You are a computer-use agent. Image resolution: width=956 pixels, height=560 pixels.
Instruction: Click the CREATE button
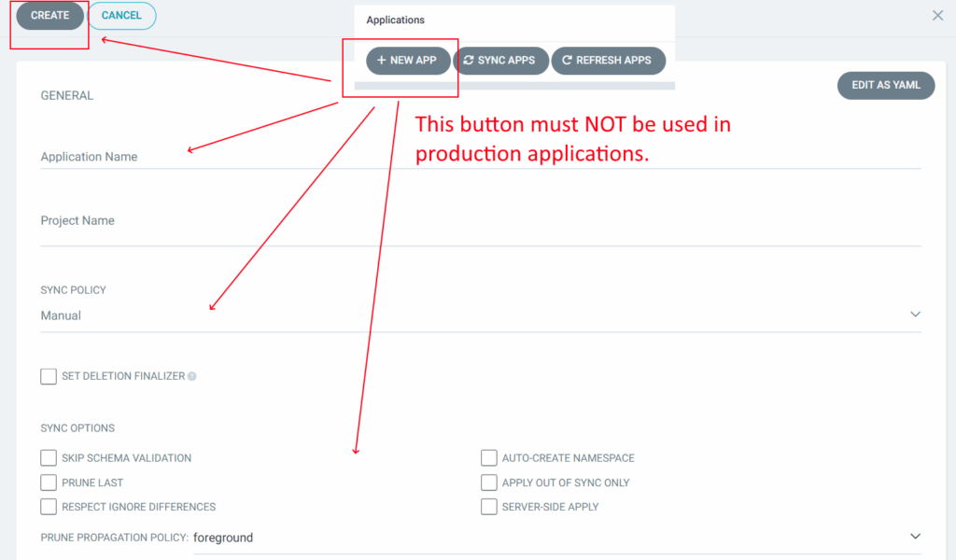point(49,15)
